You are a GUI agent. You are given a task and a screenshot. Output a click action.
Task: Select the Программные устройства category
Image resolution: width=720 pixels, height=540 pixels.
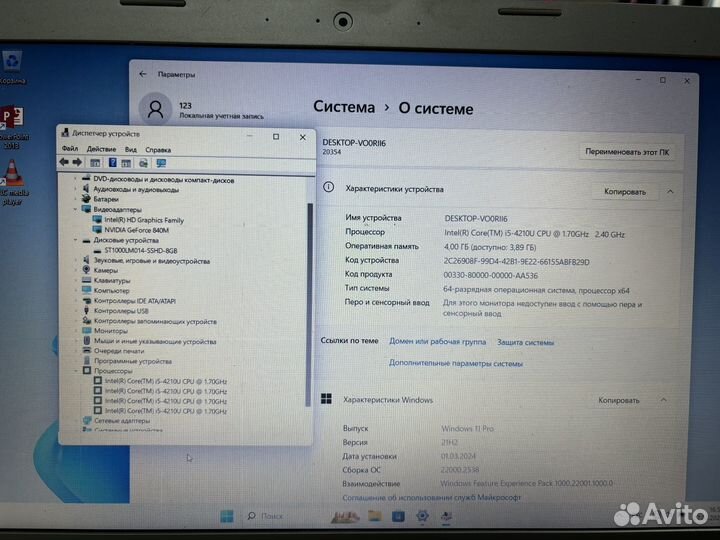[133, 361]
